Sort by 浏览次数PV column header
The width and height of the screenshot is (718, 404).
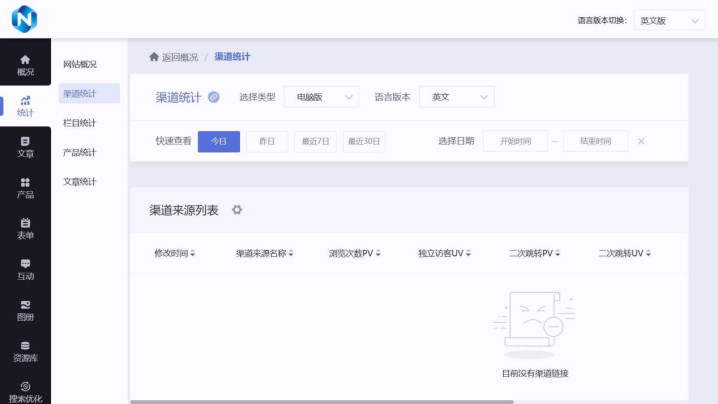click(x=354, y=253)
